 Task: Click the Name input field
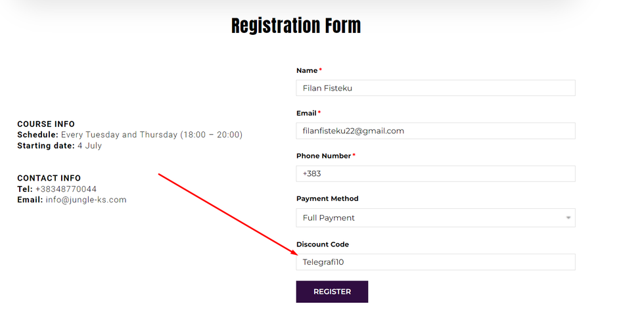[x=435, y=88]
